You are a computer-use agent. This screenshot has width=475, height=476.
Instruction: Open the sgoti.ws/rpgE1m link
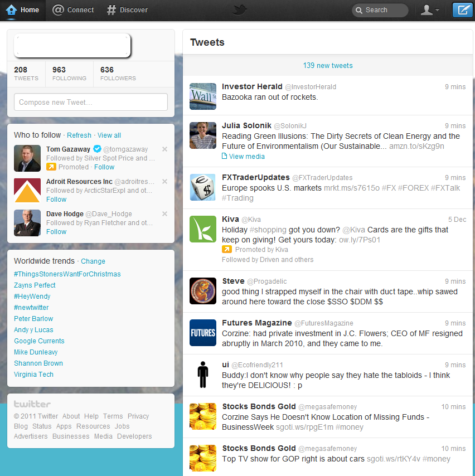click(304, 427)
